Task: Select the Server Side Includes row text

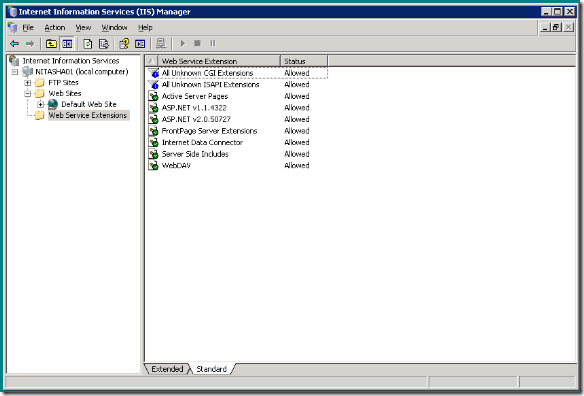Action: click(195, 154)
